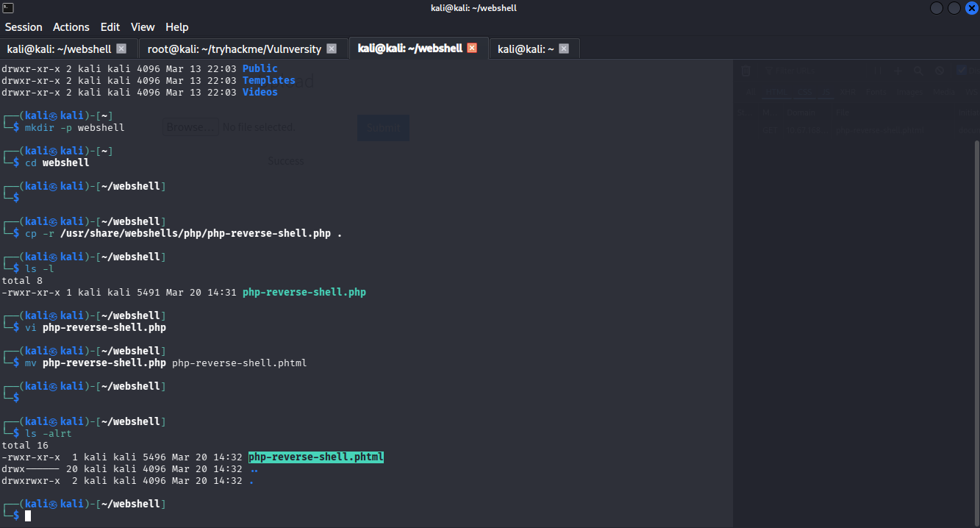Switch to root@kali: ~/tryhackme/Vulnversity tab

235,49
